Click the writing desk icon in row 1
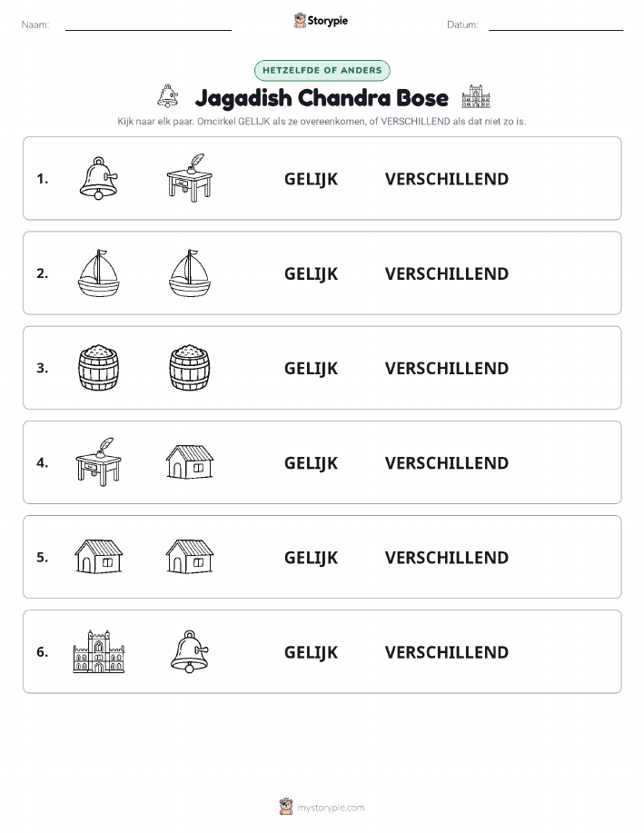Image resolution: width=644 pixels, height=833 pixels. tap(190, 178)
